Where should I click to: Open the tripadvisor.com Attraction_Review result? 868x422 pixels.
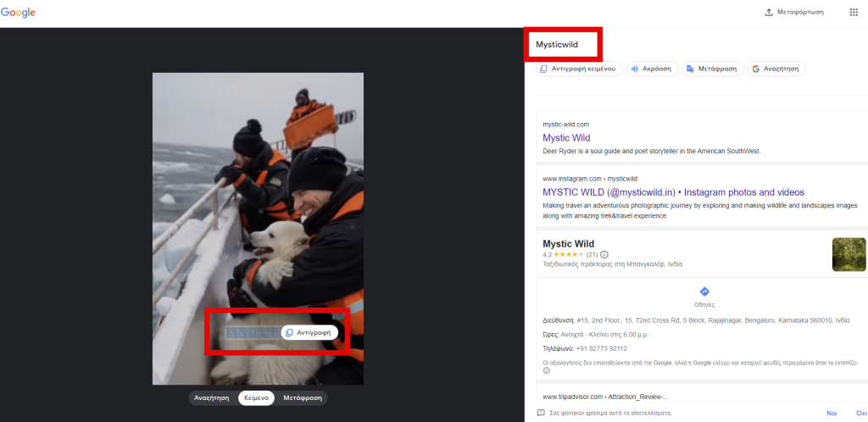coord(605,397)
